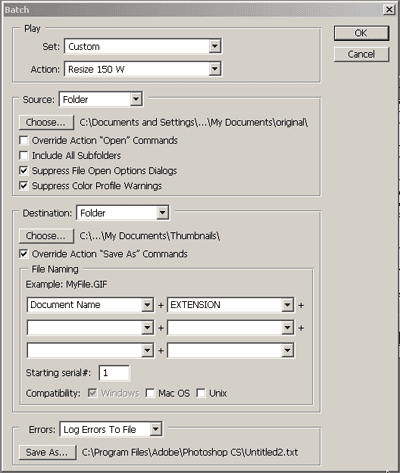Close the Batch dialog

[389, 9]
